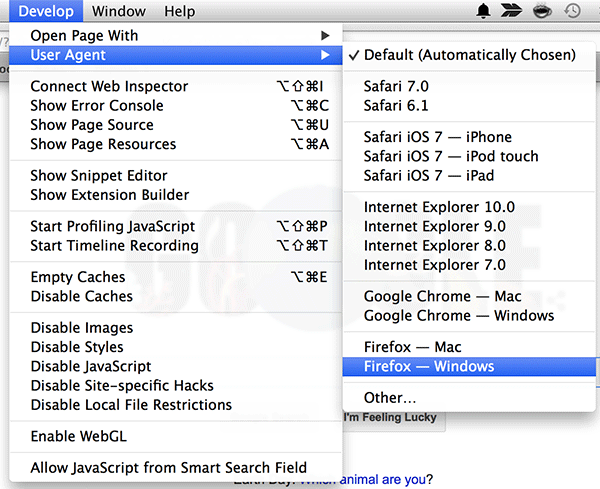Select Show Page Source
The height and width of the screenshot is (489, 600).
92,125
